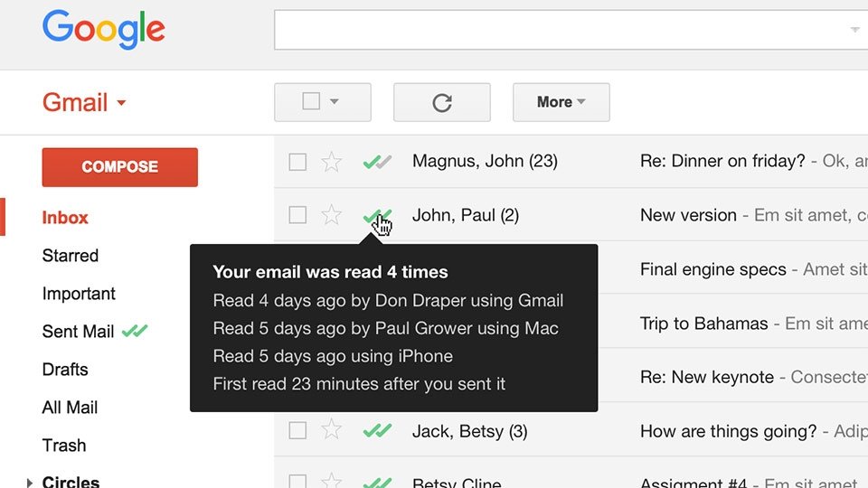Open the Starred folder
Screen dimensions: 868x488
pyautogui.click(x=71, y=256)
